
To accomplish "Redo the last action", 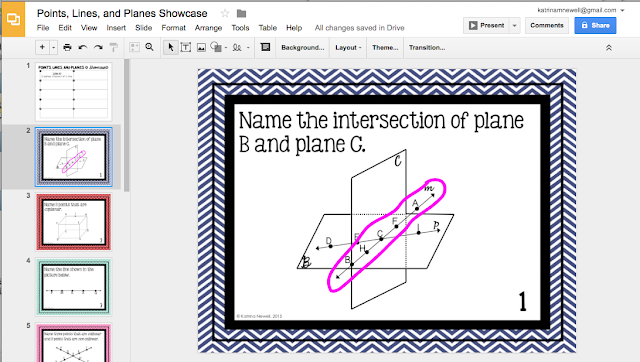I will tap(98, 47).
